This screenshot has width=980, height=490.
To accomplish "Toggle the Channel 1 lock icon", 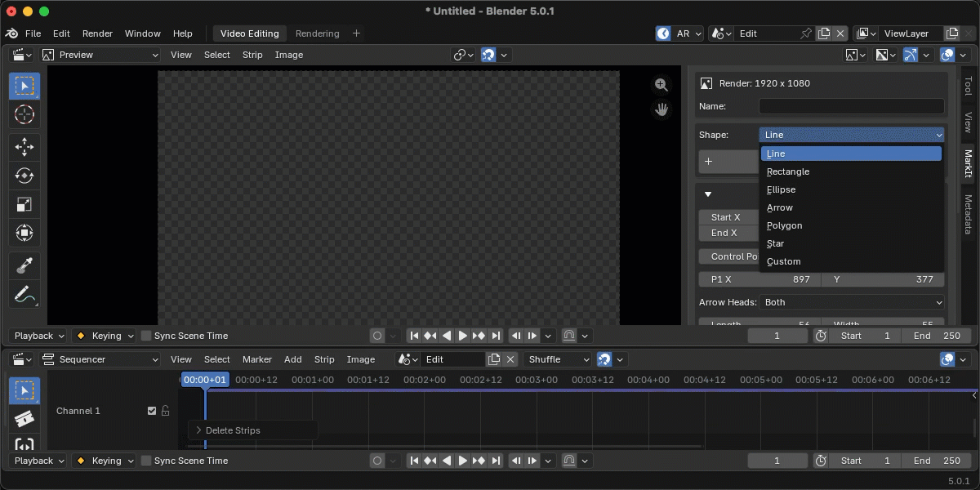I will point(166,411).
